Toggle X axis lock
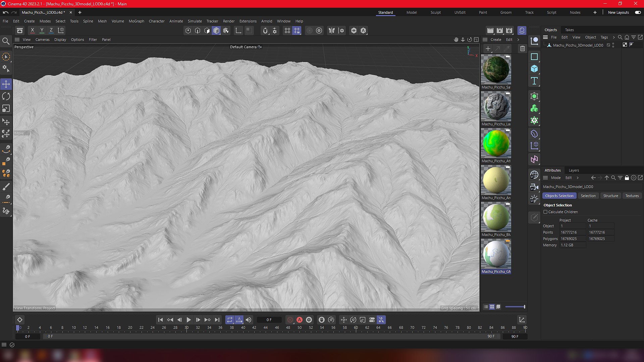Viewport: 644px width, 362px height. [x=33, y=31]
